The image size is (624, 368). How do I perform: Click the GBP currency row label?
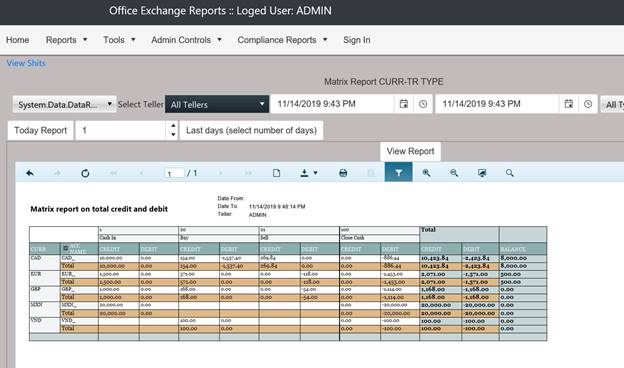(x=36, y=289)
